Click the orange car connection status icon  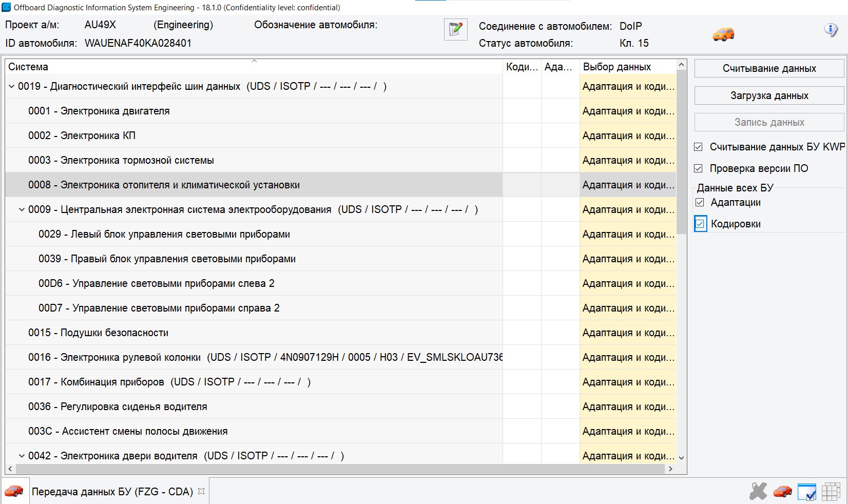coord(723,34)
